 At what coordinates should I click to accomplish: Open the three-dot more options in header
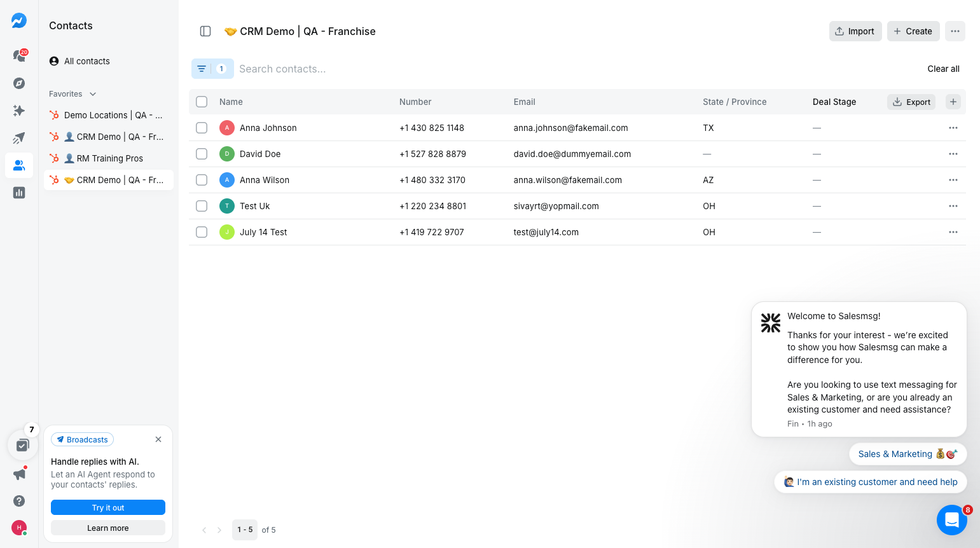point(955,31)
